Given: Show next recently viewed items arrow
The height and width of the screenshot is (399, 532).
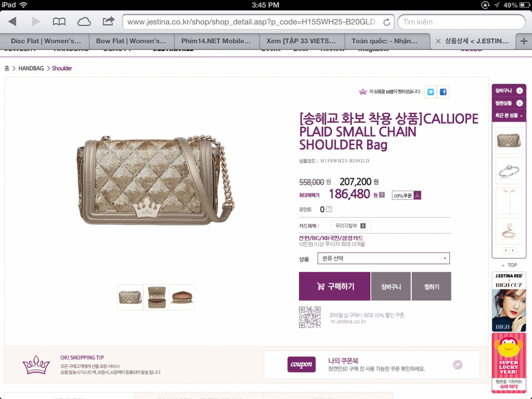Looking at the screenshot, I should pyautogui.click(x=513, y=251).
